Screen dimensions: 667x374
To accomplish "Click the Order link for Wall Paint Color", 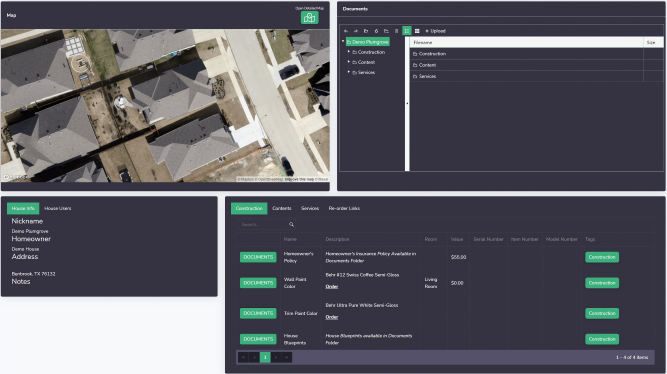I will [x=332, y=287].
